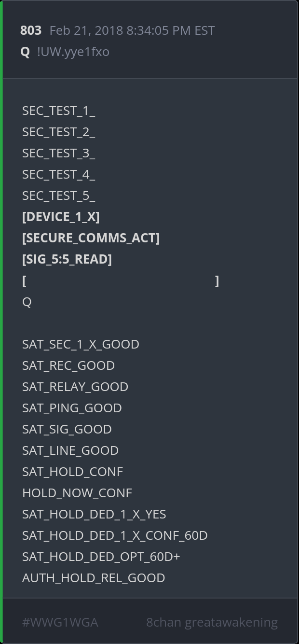Click the tripcode !UW.yye1fxo
This screenshot has width=299, height=644.
point(73,52)
